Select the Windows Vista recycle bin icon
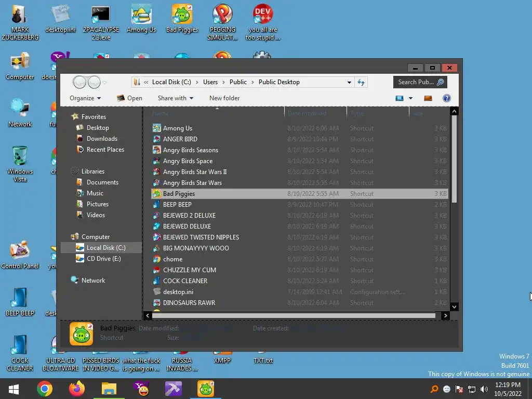The width and height of the screenshot is (532, 399). [x=20, y=164]
